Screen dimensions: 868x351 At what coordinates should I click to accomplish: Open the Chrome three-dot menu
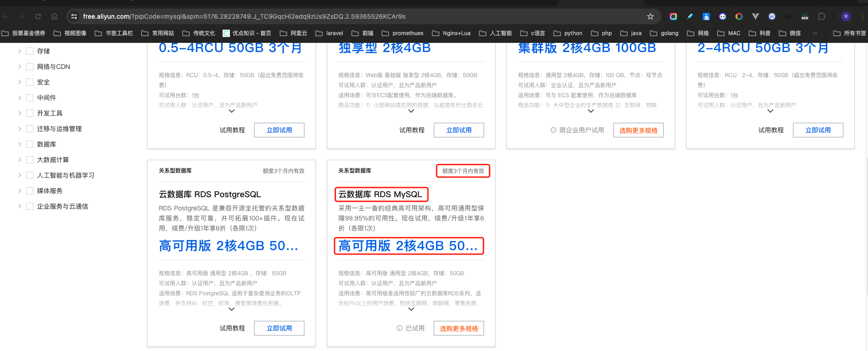[863, 16]
